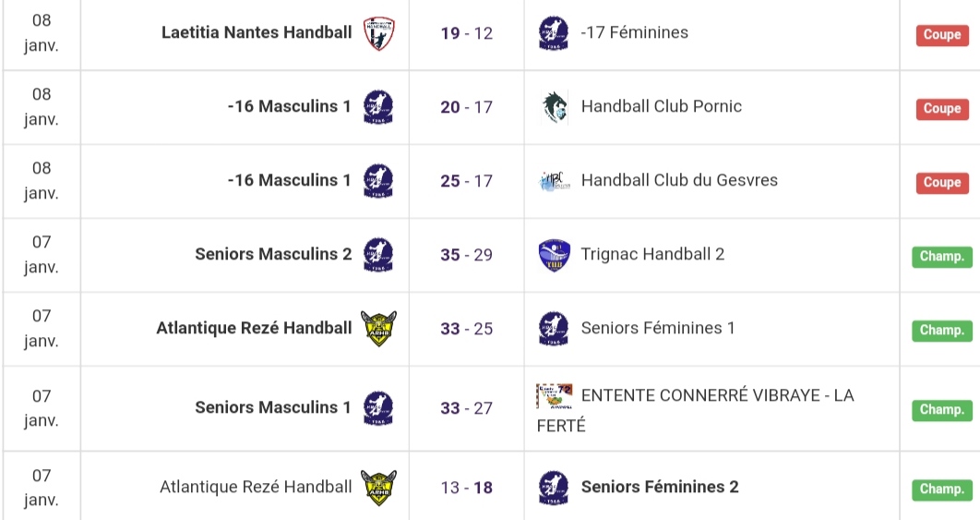Open the Trignac Handball 2 team link
Viewport: 980px width, 520px height.
click(652, 255)
